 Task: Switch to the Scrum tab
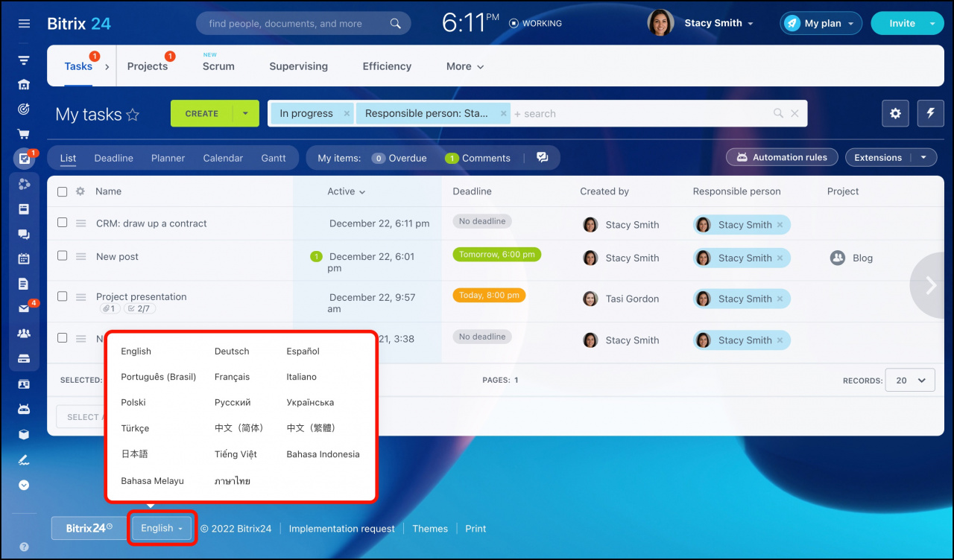point(218,66)
